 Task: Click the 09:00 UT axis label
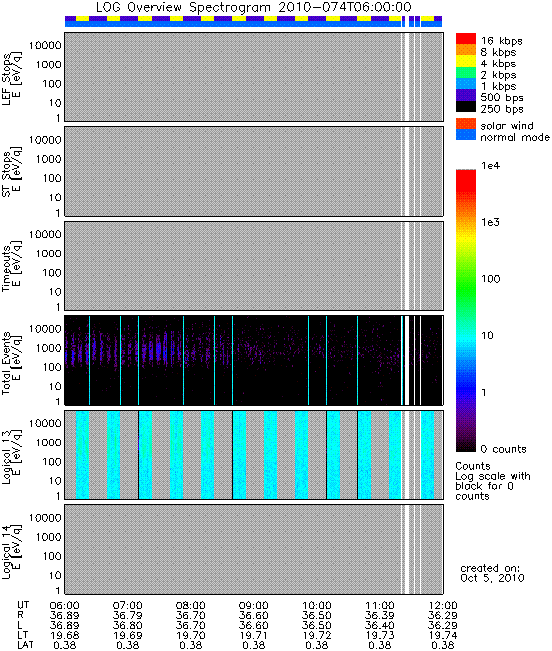click(254, 605)
